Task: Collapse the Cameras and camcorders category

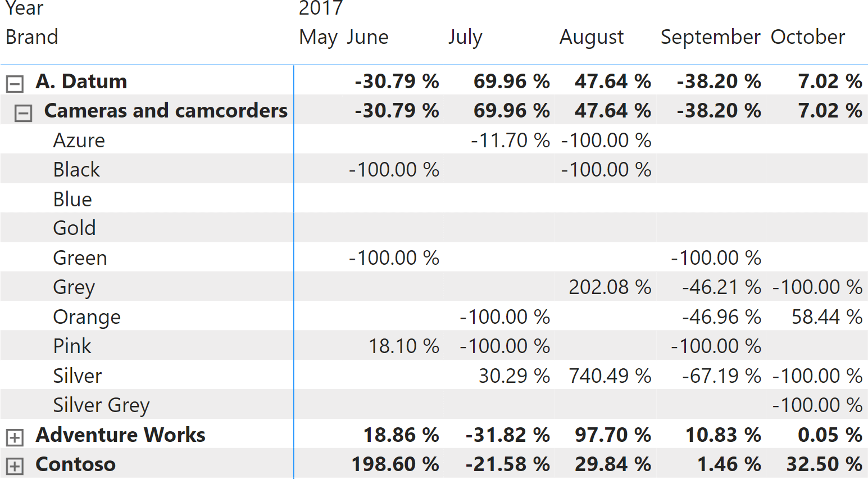Action: [x=23, y=113]
